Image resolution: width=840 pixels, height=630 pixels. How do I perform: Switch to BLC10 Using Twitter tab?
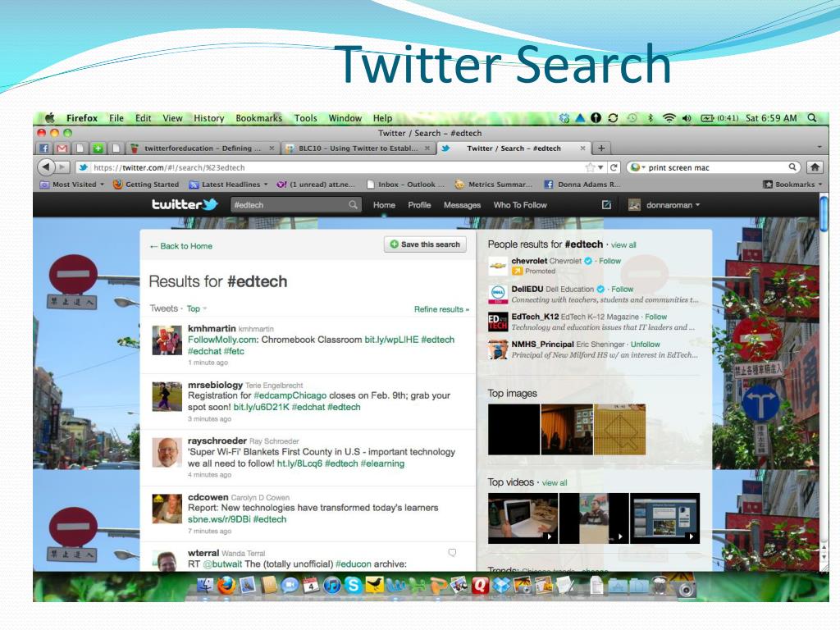coord(358,148)
